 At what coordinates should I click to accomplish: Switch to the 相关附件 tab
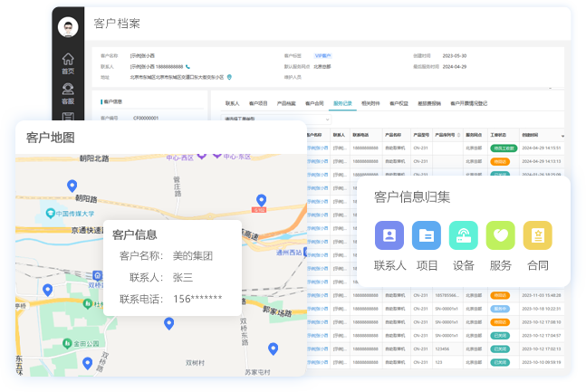tap(370, 103)
